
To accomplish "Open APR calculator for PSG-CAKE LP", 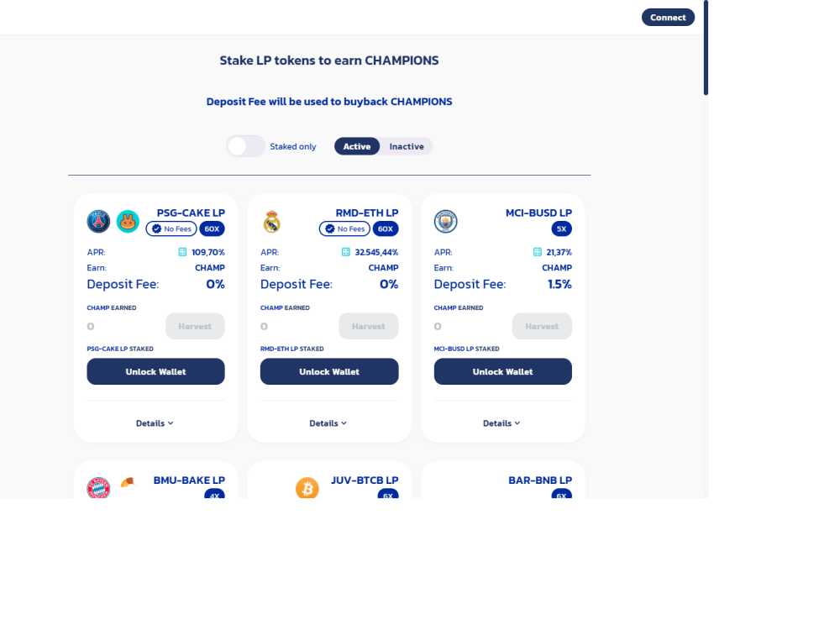I will coord(182,252).
